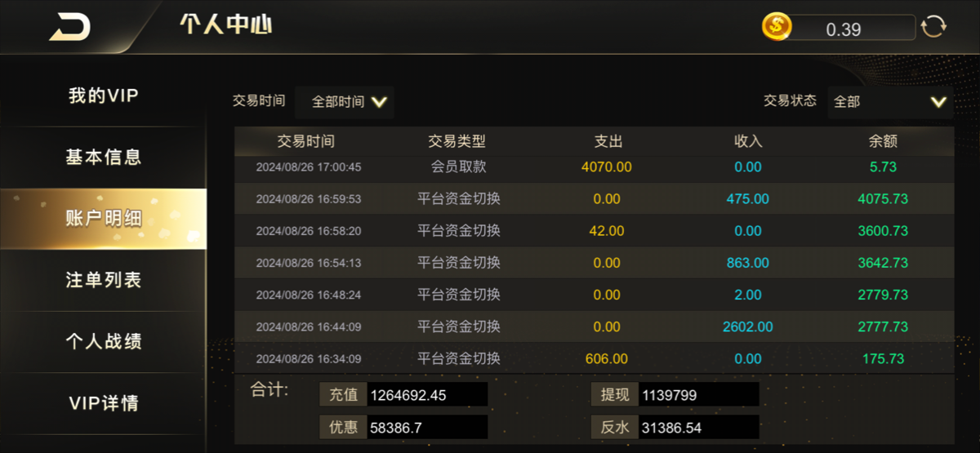980x453 pixels.
Task: Click the back logo icon
Action: [70, 27]
